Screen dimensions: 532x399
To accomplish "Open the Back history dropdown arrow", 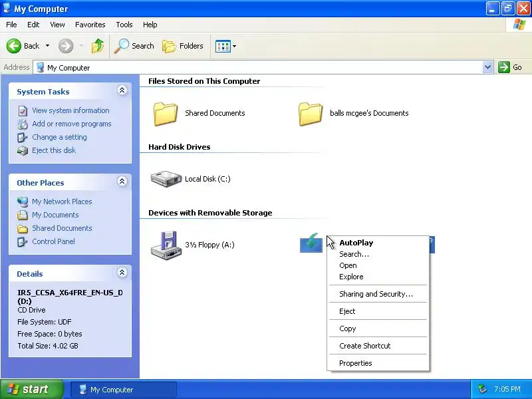I will coord(47,46).
